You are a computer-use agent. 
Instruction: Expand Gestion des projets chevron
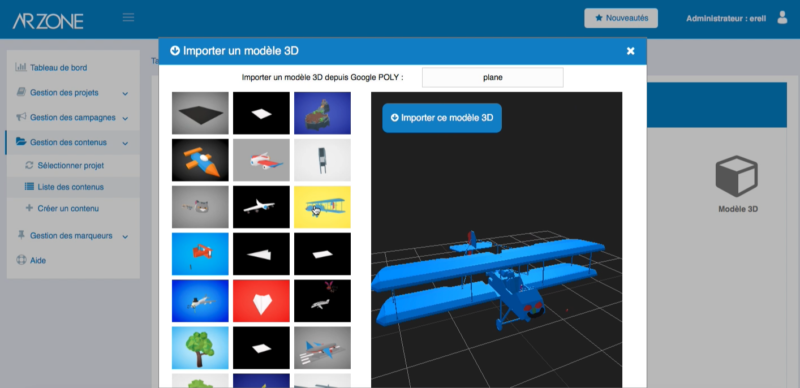point(125,93)
